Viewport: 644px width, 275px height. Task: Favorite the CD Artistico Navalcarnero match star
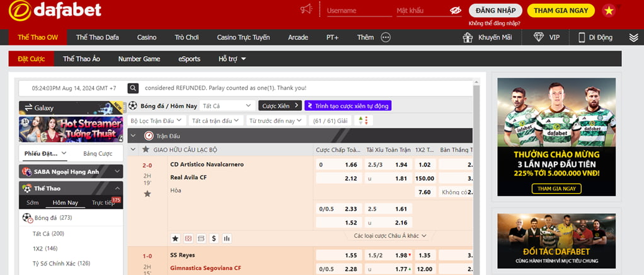(147, 194)
